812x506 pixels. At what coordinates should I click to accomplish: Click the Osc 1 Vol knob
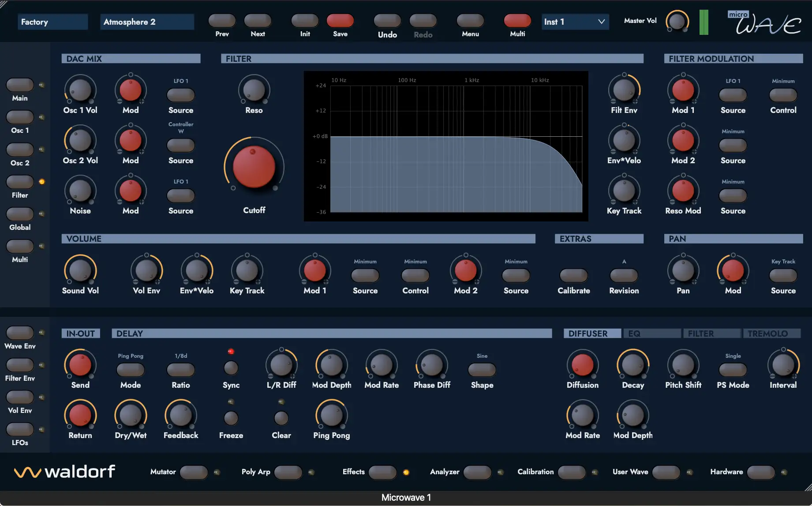pos(80,90)
